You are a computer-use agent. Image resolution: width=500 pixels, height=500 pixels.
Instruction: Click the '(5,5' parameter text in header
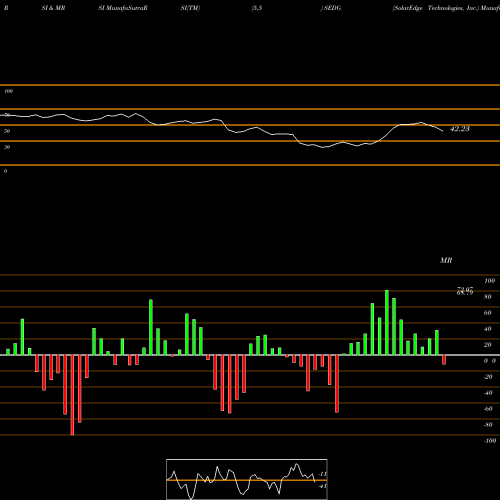[x=257, y=8]
